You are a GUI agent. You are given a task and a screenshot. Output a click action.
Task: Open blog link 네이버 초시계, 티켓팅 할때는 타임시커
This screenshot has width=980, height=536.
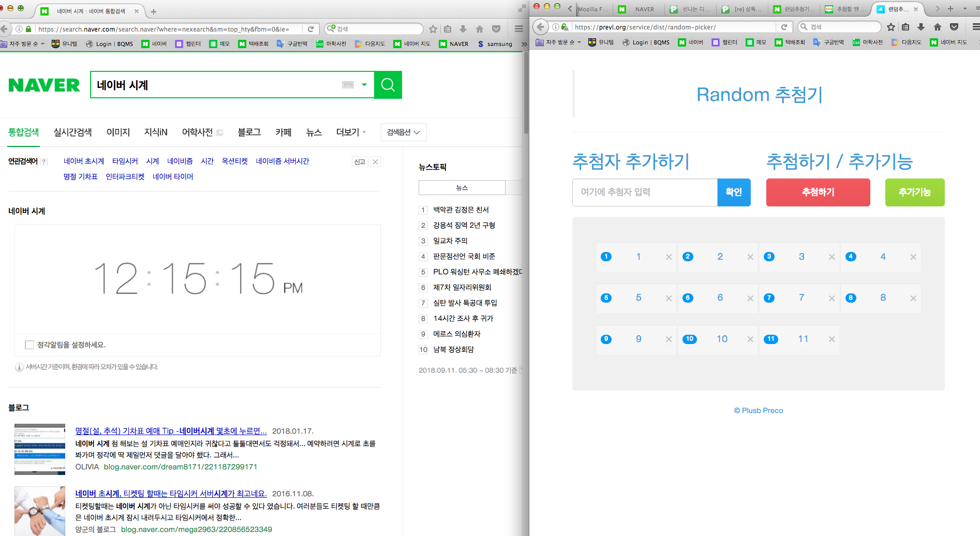point(171,494)
